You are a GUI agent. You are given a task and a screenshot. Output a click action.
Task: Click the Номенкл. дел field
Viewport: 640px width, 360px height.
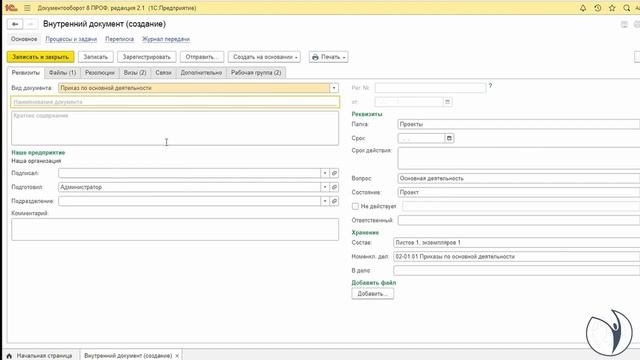517,256
